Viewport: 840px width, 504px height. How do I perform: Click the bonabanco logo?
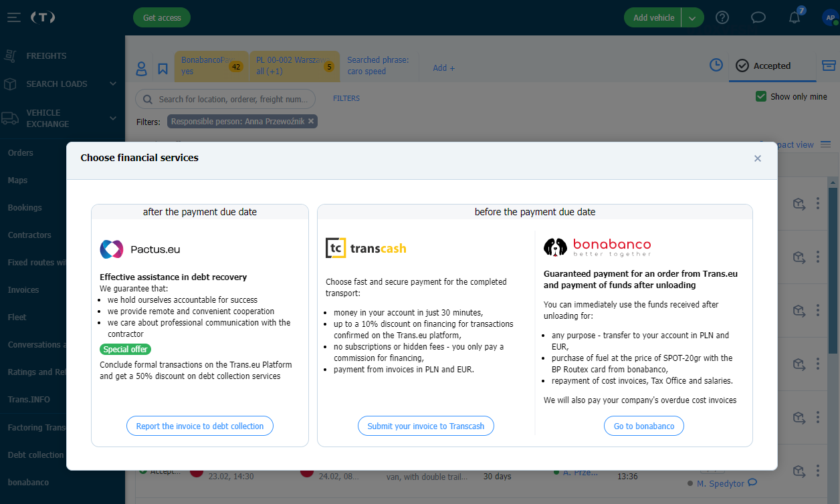click(597, 247)
